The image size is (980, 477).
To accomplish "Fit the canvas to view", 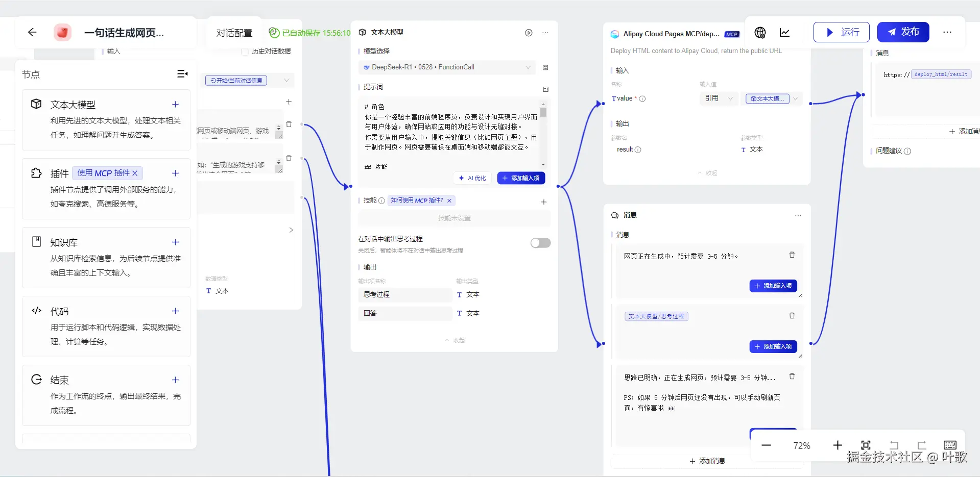I will click(x=866, y=445).
